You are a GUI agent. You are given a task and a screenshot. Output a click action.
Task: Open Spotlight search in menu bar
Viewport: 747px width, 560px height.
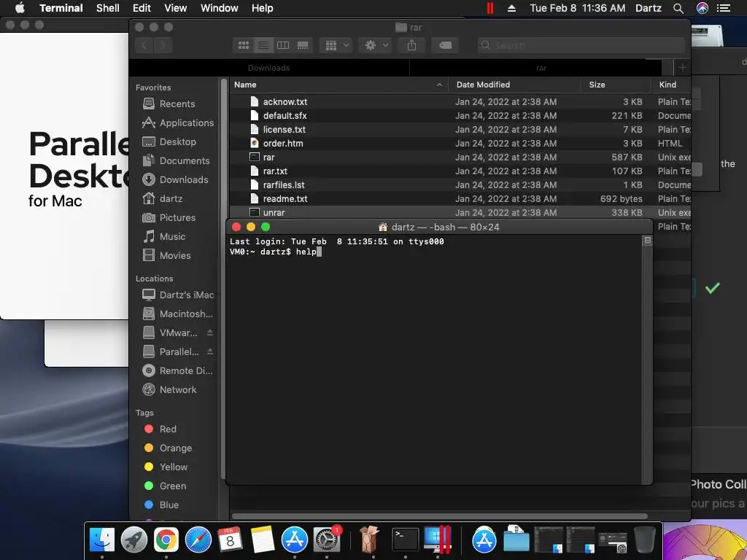tap(678, 8)
